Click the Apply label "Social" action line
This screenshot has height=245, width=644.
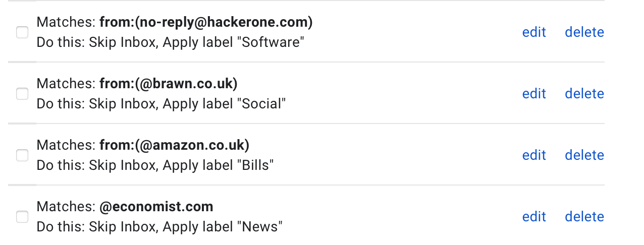pyautogui.click(x=162, y=103)
